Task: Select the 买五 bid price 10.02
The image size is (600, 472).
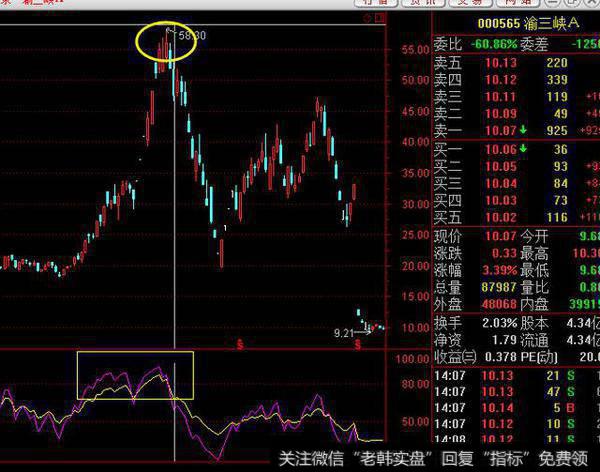Action: [x=501, y=217]
